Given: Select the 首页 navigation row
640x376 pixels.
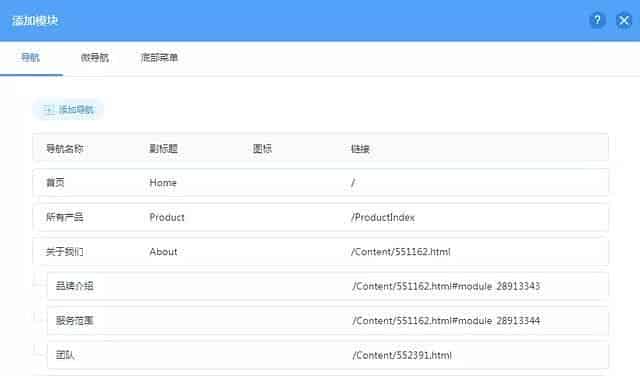Looking at the screenshot, I should point(320,182).
